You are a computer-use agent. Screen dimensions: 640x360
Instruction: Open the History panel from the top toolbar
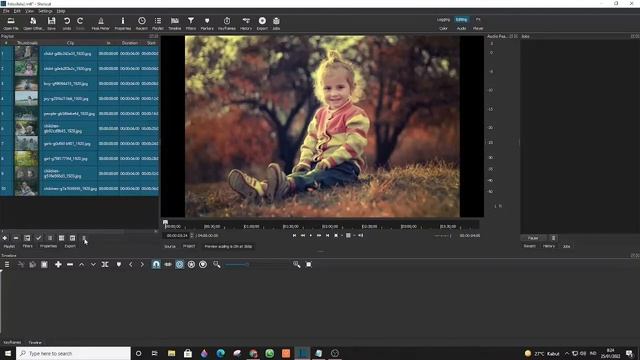(x=246, y=23)
